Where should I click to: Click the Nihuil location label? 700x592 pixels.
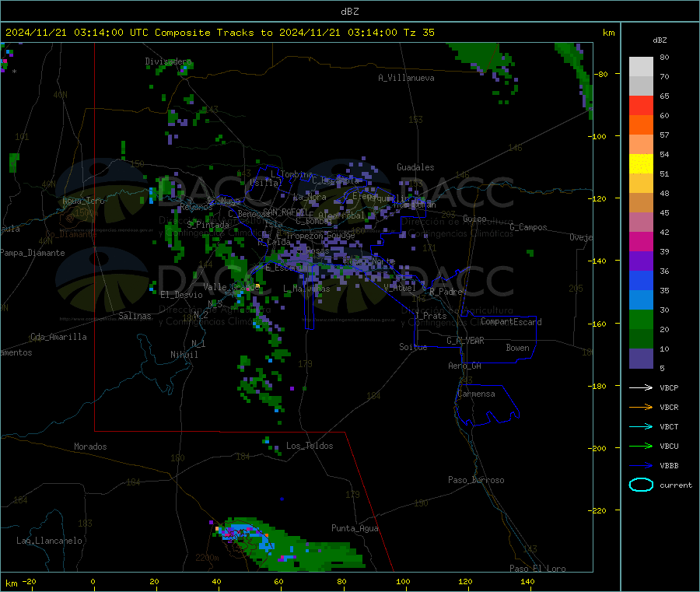tap(184, 355)
